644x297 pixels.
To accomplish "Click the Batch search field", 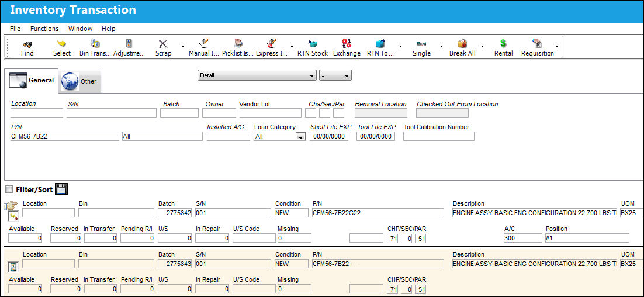I will [x=179, y=113].
